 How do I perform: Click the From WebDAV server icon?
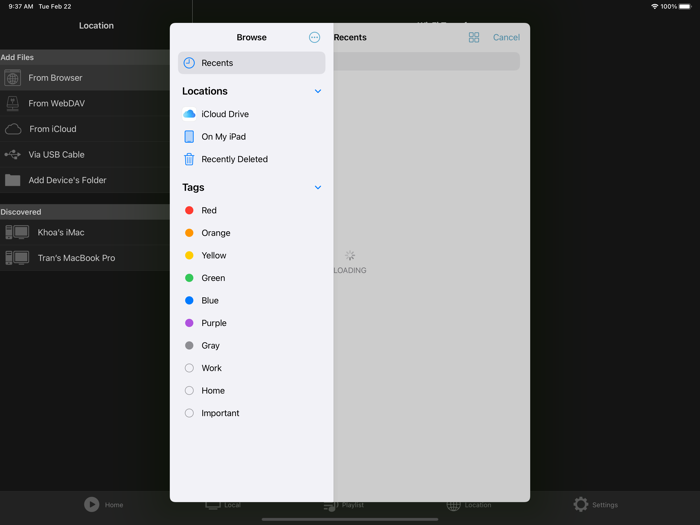click(x=12, y=104)
